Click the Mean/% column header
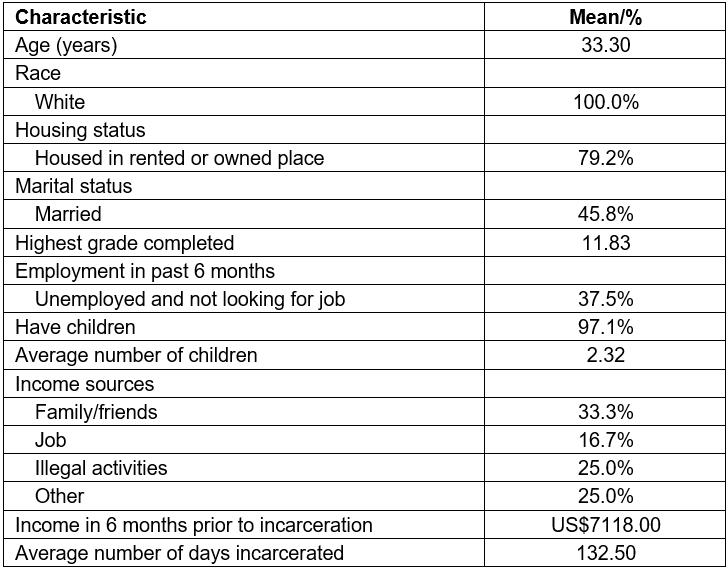Image resolution: width=728 pixels, height=570 pixels. (605, 17)
